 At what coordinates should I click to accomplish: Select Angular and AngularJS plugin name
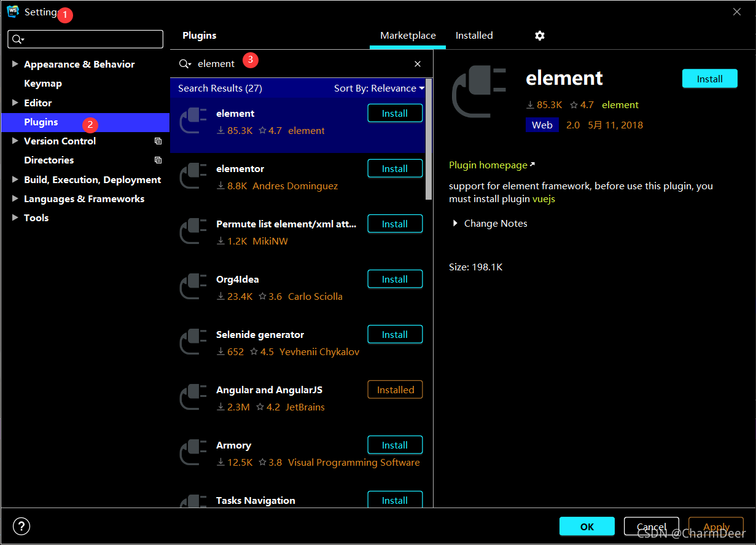pos(269,390)
